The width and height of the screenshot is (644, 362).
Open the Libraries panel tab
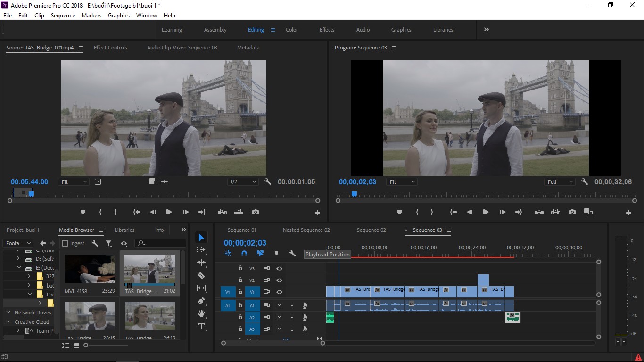click(x=124, y=230)
